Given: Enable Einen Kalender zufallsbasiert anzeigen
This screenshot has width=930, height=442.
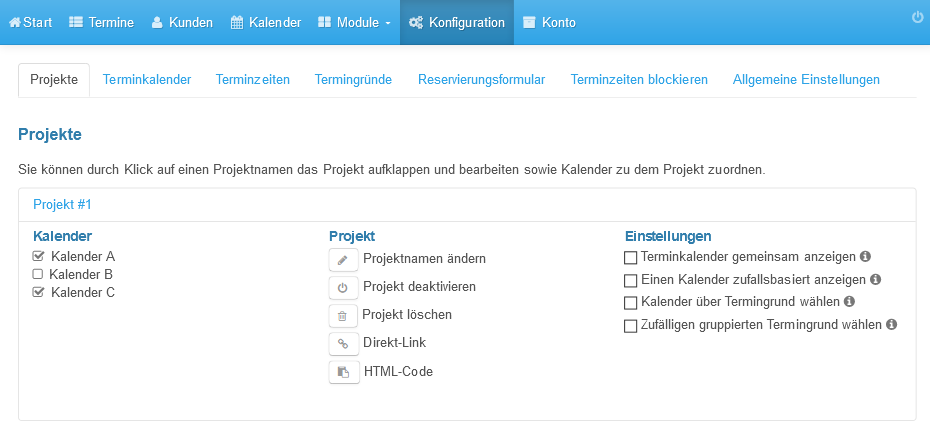Looking at the screenshot, I should 630,280.
